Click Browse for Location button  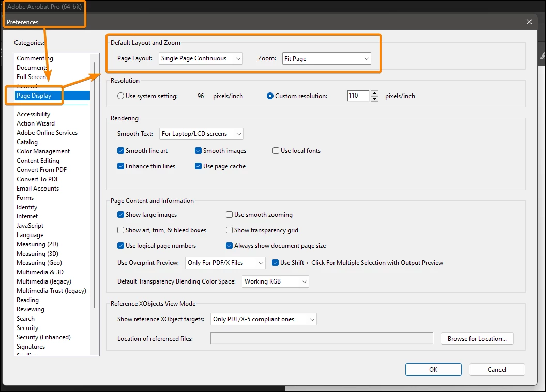point(477,338)
